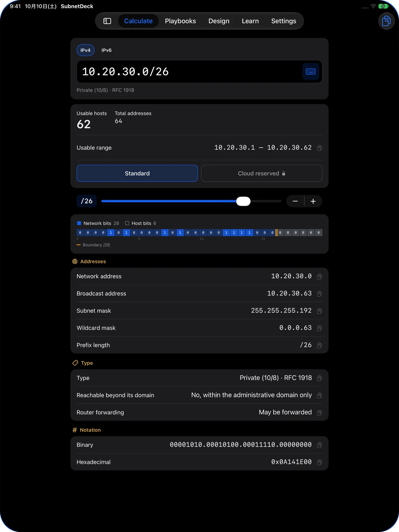Click the Type section header

[x=83, y=363]
